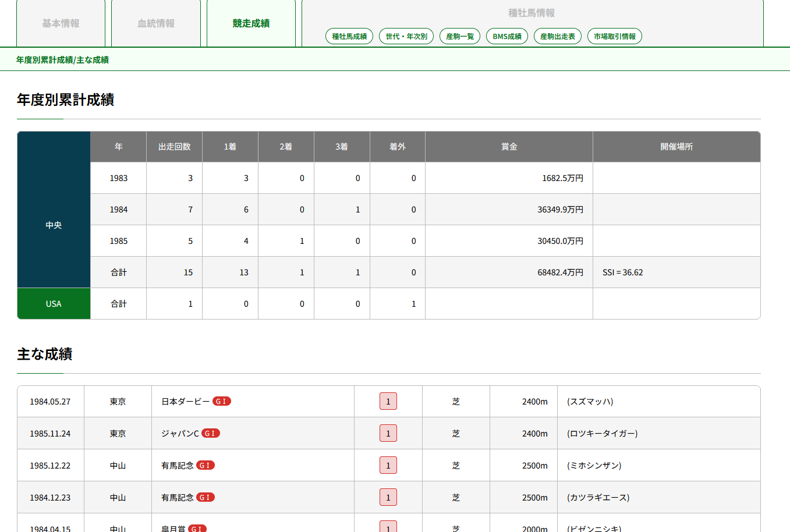790x532 pixels.
Task: Click the finish badge in the 1985.12.22 row
Action: coord(388,465)
